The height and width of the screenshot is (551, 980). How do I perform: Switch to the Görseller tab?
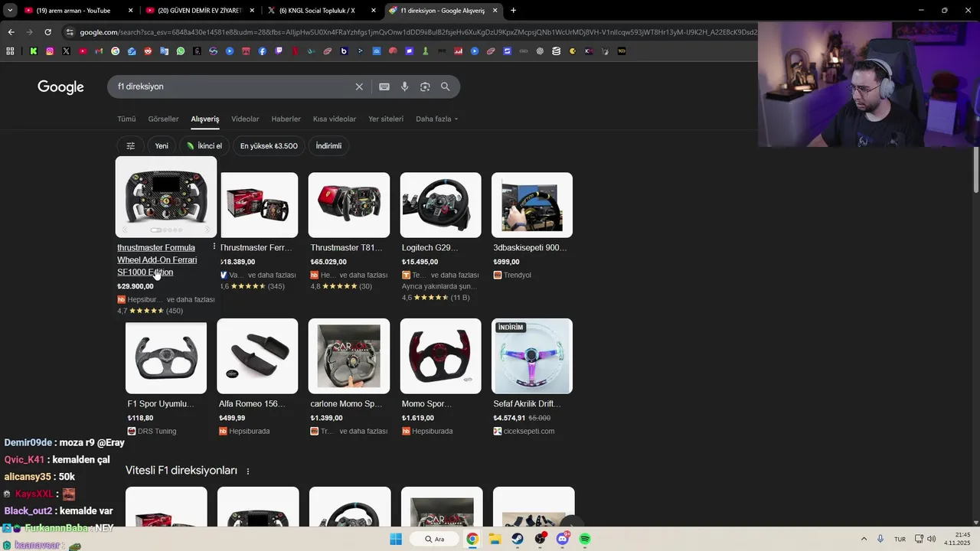[x=163, y=119]
